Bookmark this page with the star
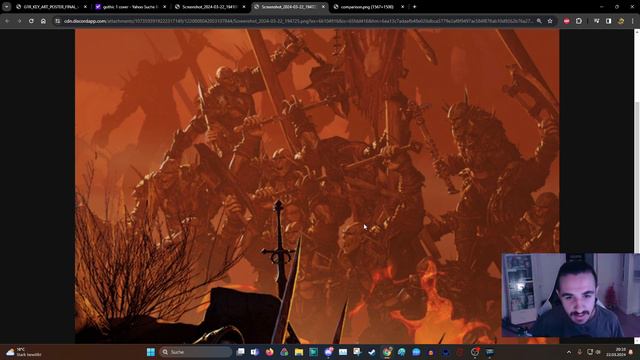Screen dimensions: 640x360 (550, 21)
